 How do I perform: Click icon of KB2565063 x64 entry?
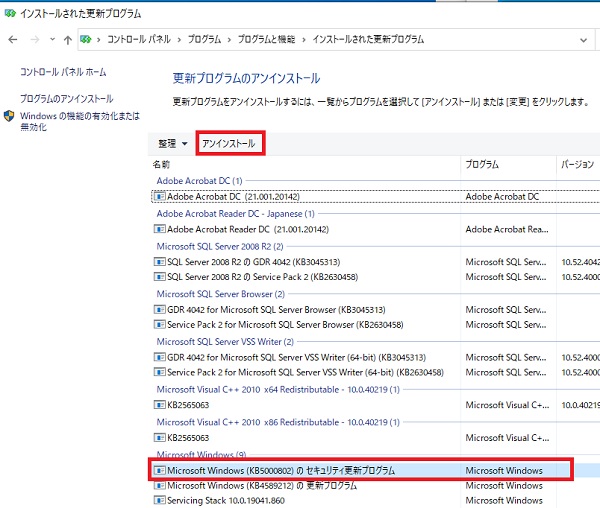pyautogui.click(x=160, y=405)
